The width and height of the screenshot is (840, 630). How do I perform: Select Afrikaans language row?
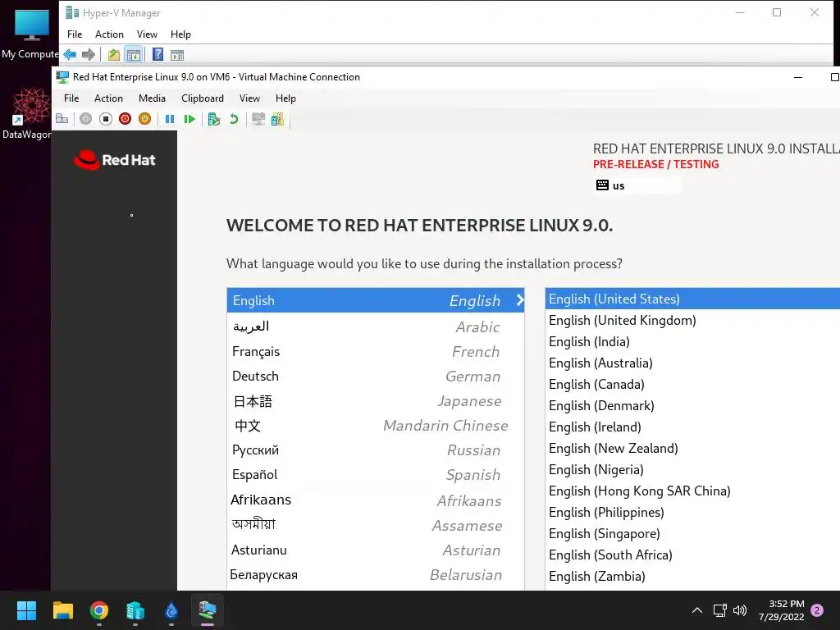coord(376,500)
